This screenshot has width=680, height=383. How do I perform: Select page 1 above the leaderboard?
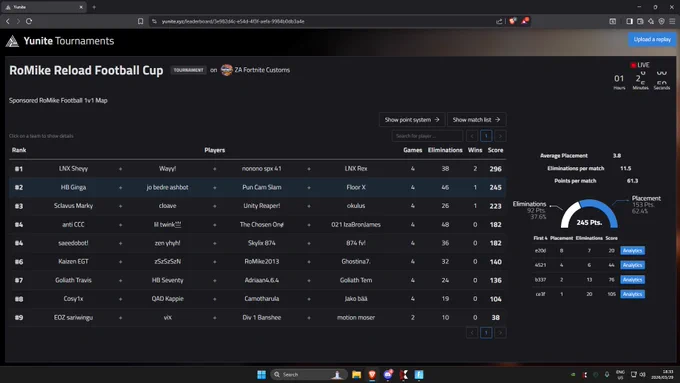point(486,136)
